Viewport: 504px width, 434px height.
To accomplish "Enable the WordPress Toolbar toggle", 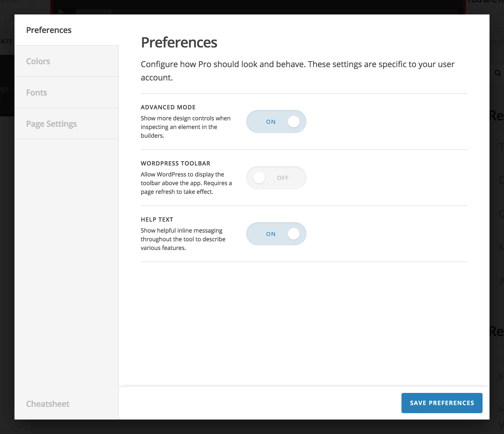I will (276, 178).
